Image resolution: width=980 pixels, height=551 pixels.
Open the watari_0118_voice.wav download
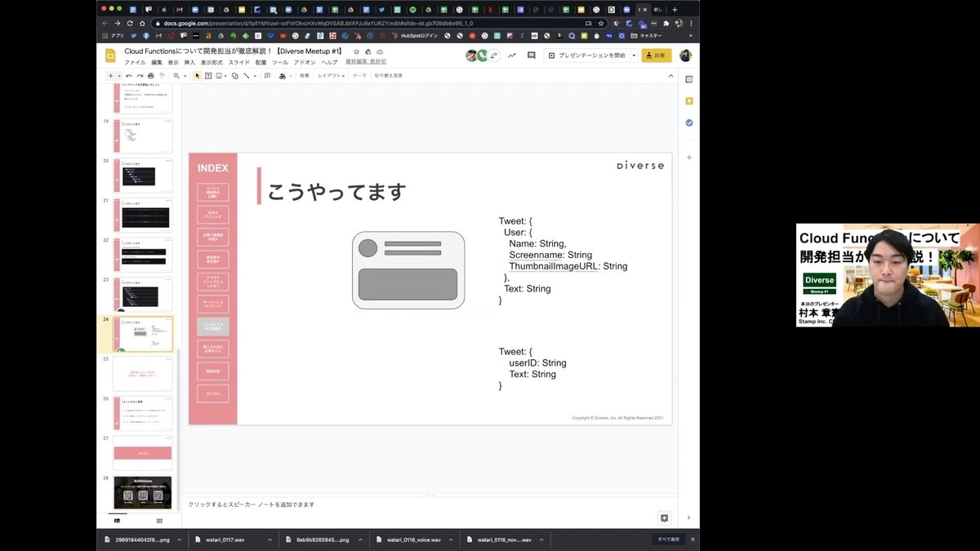tap(414, 540)
